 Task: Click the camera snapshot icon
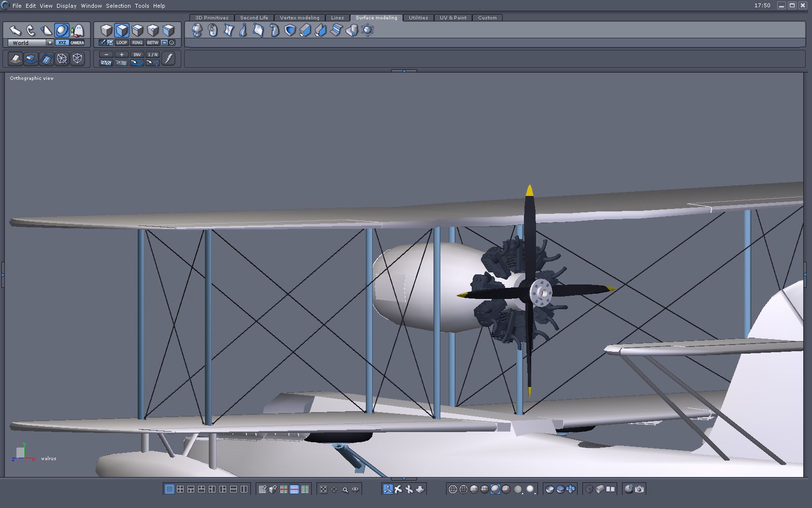[x=639, y=489]
